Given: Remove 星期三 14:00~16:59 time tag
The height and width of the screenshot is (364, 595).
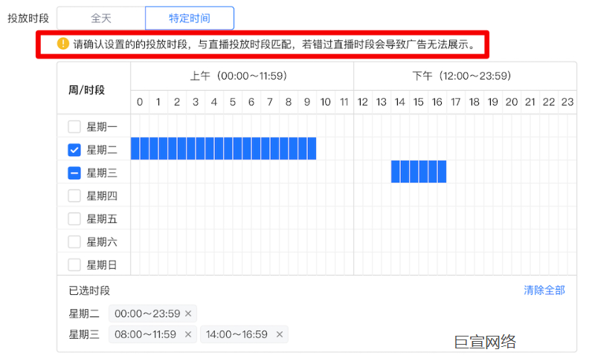Looking at the screenshot, I should tap(280, 334).
